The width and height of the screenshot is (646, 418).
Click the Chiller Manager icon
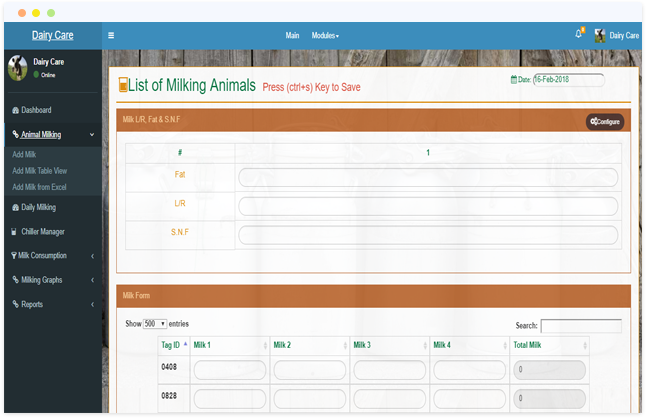14,232
